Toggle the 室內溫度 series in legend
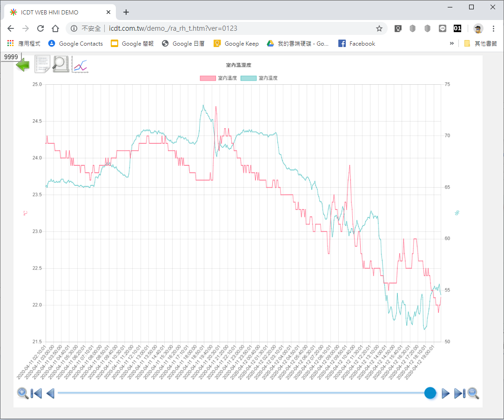This screenshot has height=420, width=504. 218,78
